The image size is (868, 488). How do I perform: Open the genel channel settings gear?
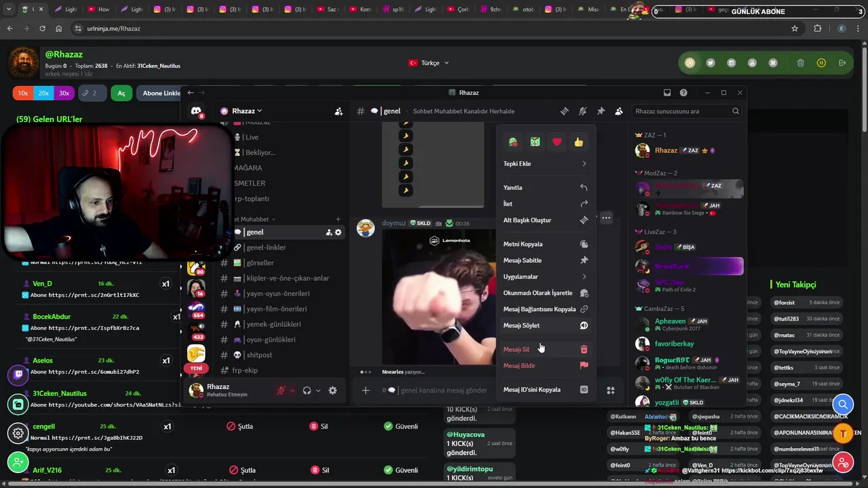[338, 232]
